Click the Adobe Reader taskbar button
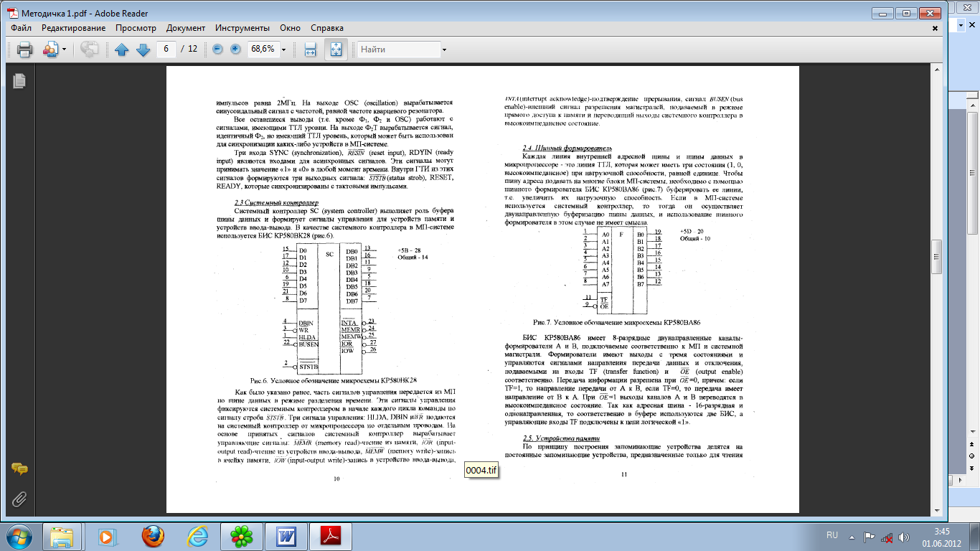Screen dimensions: 980x551 pos(329,536)
